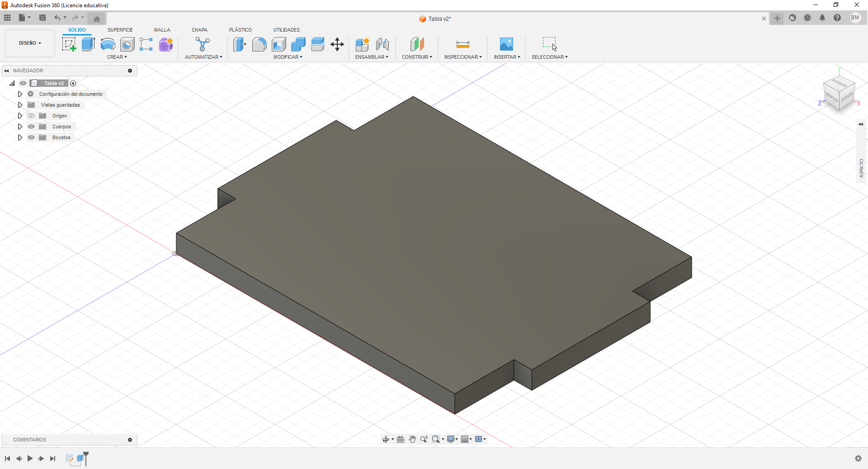
Task: Click the Zoom tool icon
Action: coord(424,439)
